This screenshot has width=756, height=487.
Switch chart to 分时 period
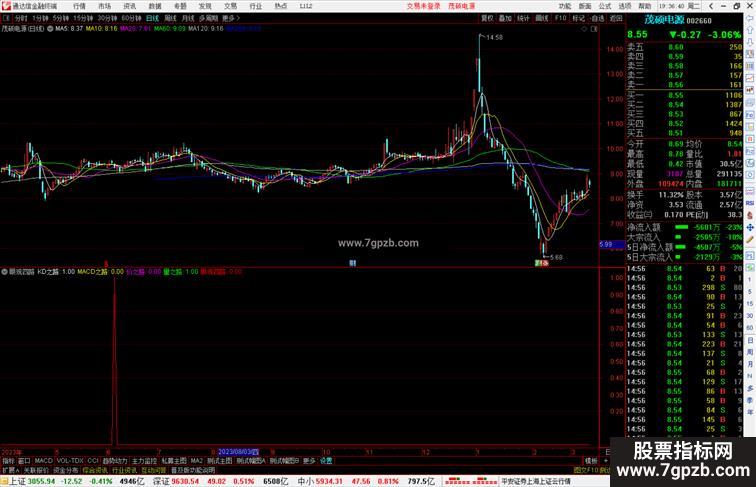pyautogui.click(x=21, y=18)
